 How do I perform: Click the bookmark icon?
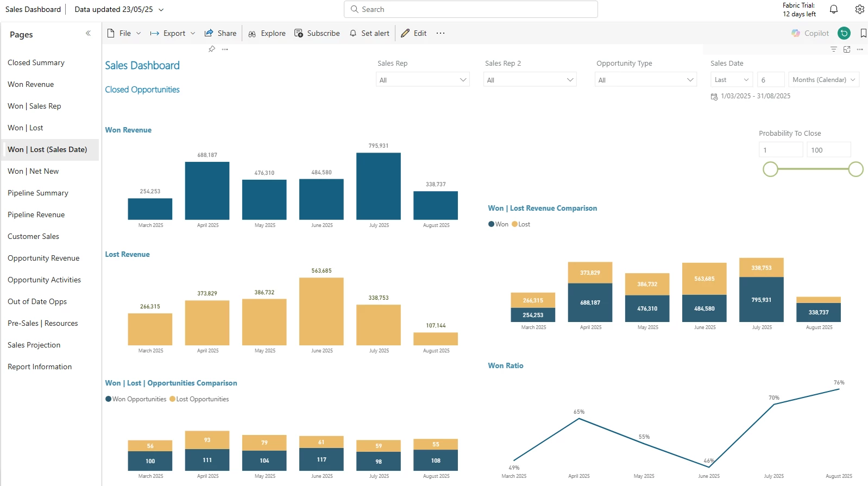[863, 33]
